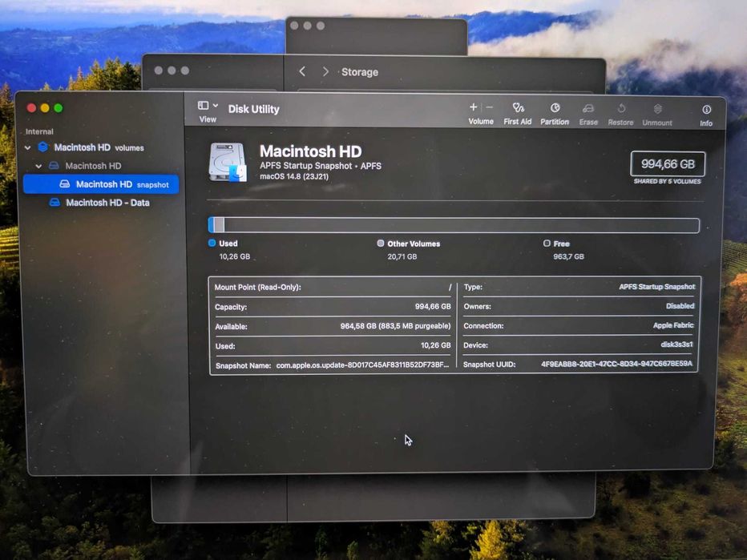
Task: Go forward in the Storage window
Action: click(x=325, y=71)
